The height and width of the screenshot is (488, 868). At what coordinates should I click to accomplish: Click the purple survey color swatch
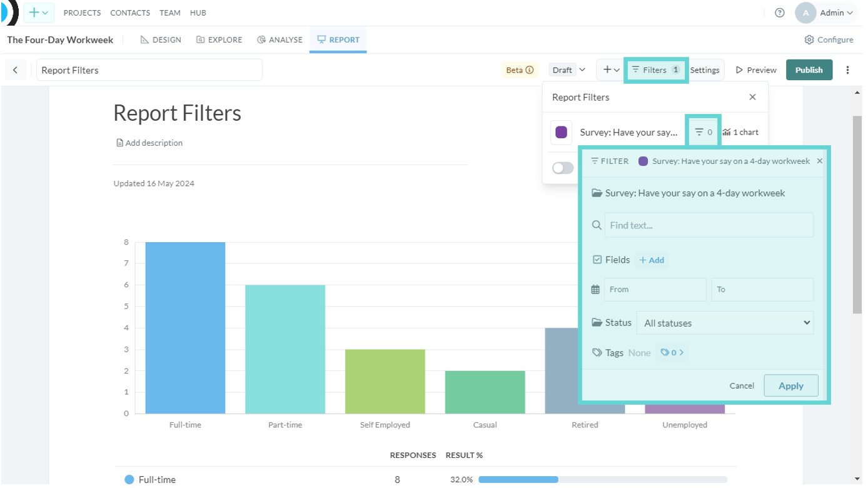(561, 132)
